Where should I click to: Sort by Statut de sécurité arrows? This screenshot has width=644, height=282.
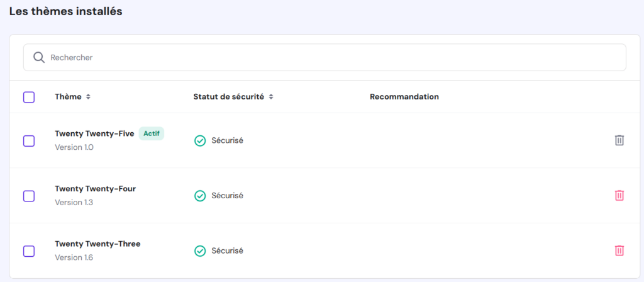pos(271,97)
